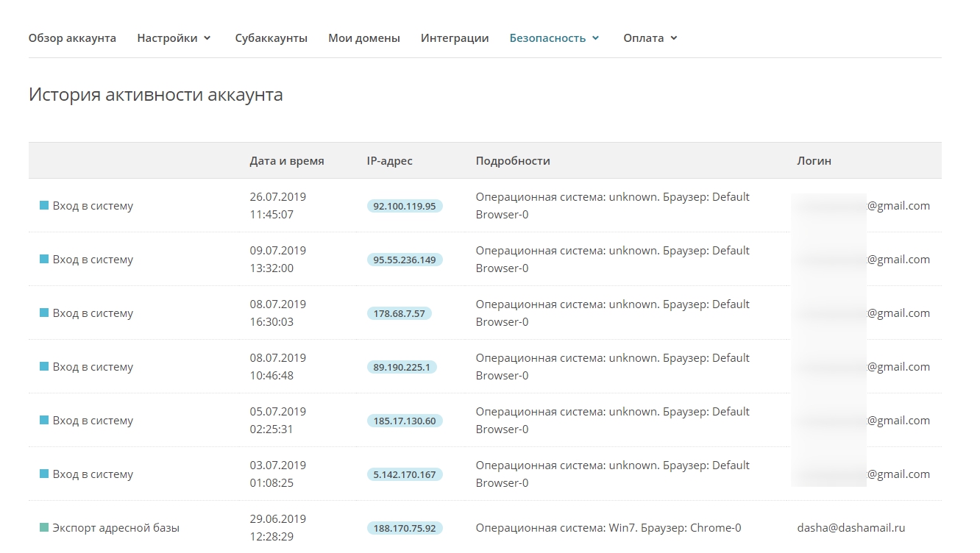Viewport: 980px width, 553px height.
Task: Click the blue square icon in the 09.07.2019 row
Action: click(44, 260)
